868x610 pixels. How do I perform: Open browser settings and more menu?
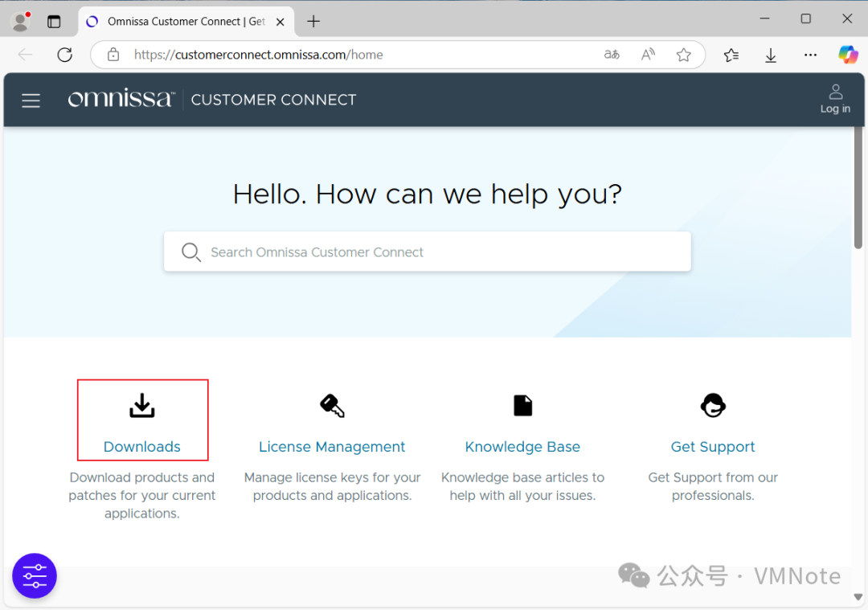pyautogui.click(x=810, y=54)
